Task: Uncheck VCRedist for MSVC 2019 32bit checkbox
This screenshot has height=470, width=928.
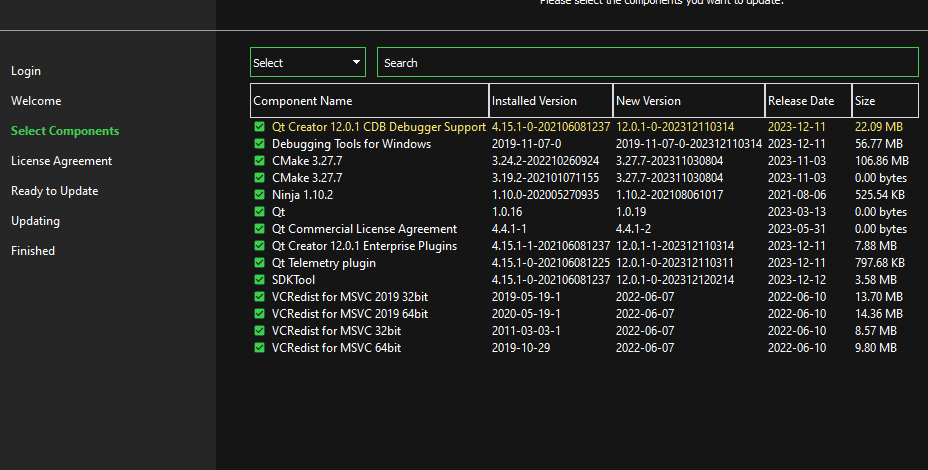Action: coord(259,297)
